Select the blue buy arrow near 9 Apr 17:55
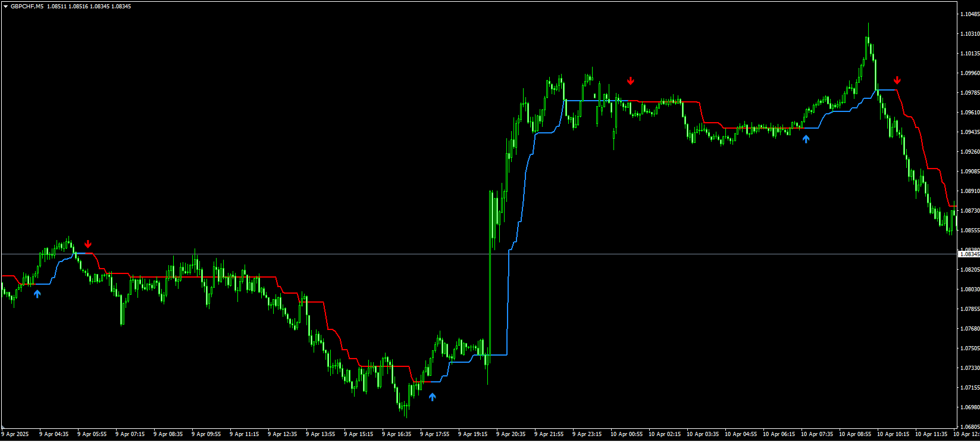This screenshot has width=980, height=442. (x=433, y=397)
